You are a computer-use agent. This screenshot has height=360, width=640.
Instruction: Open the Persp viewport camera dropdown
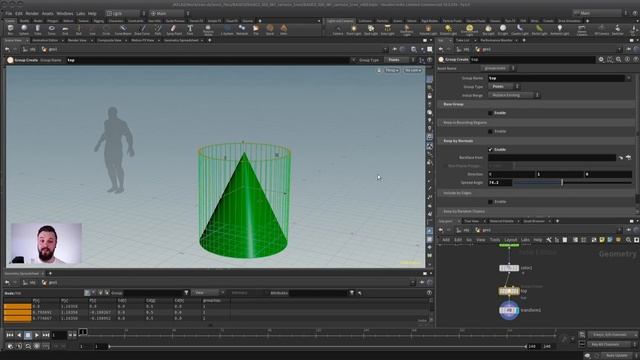392,70
